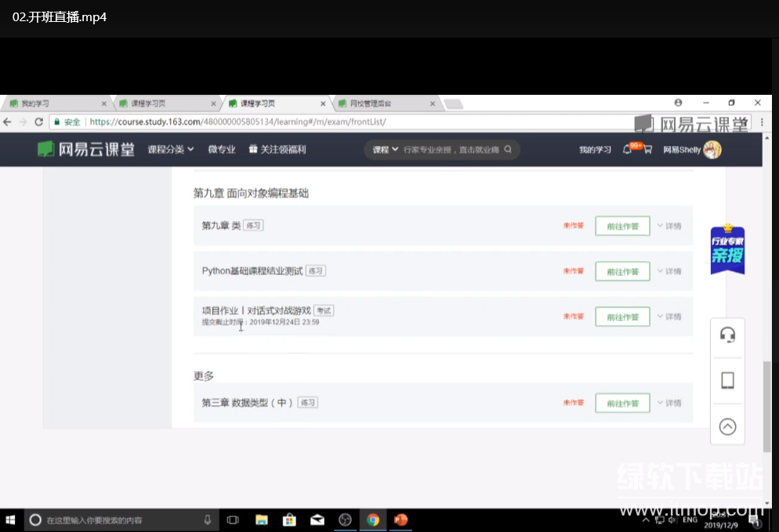Open the mobile app tablet icon
This screenshot has height=532, width=779.
[727, 381]
